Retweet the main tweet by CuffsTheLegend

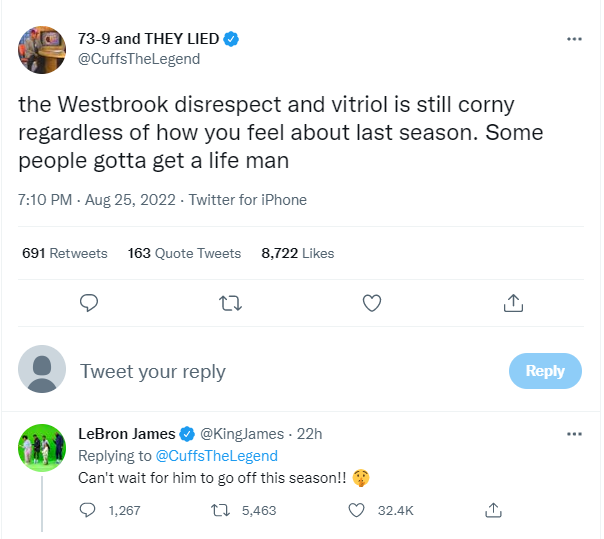pos(230,302)
